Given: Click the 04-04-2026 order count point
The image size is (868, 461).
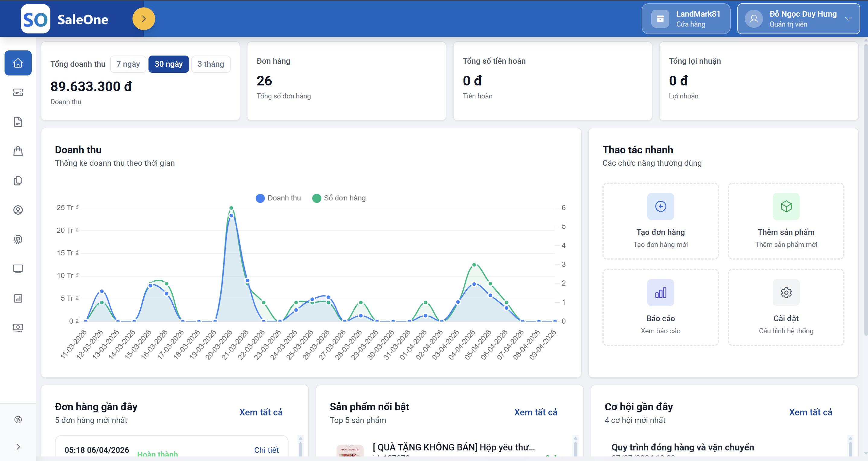Looking at the screenshot, I should pos(474,264).
